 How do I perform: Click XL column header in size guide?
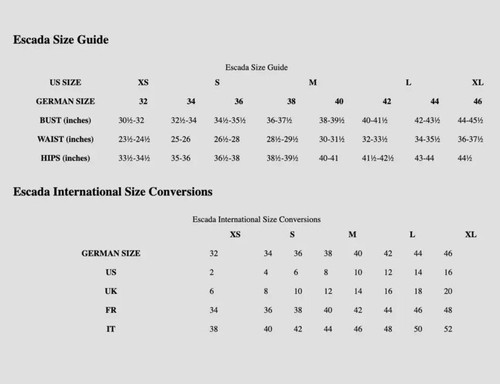coord(477,82)
